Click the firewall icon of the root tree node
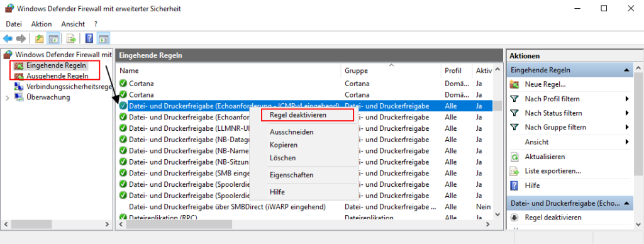The height and width of the screenshot is (244, 644). coord(8,55)
